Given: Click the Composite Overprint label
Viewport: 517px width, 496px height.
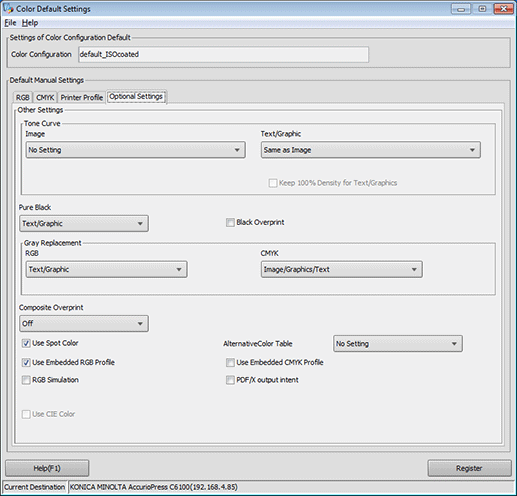Looking at the screenshot, I should click(51, 307).
